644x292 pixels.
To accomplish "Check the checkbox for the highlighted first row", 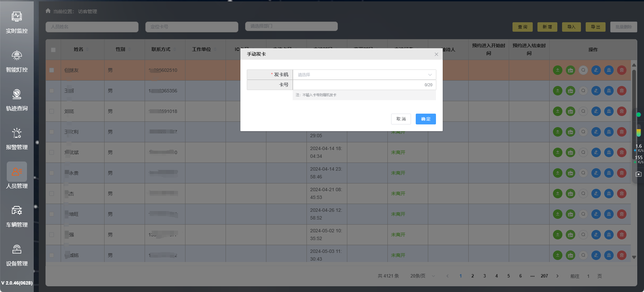I will (52, 70).
